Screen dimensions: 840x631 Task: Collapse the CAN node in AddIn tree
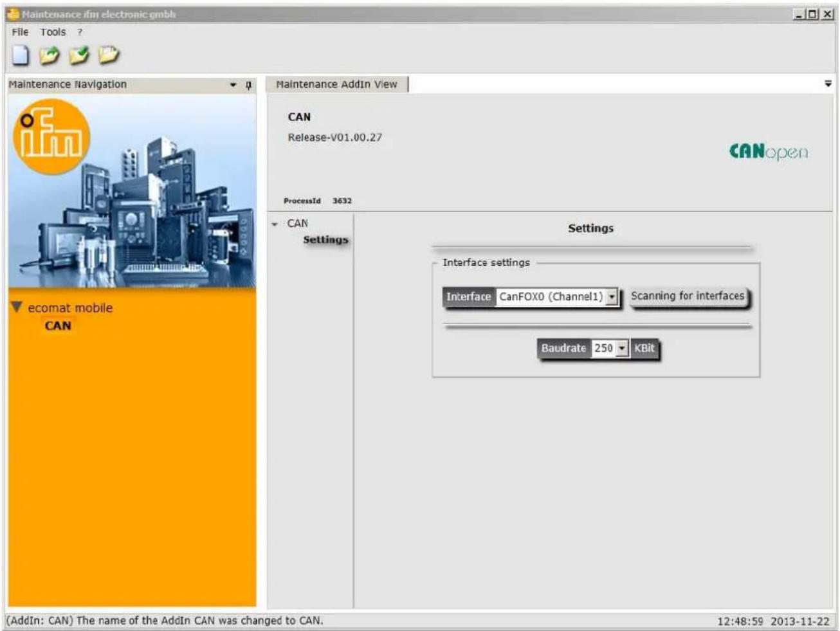pyautogui.click(x=275, y=224)
